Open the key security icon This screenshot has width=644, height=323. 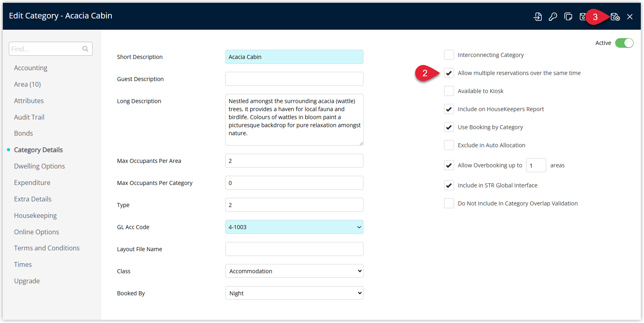553,16
